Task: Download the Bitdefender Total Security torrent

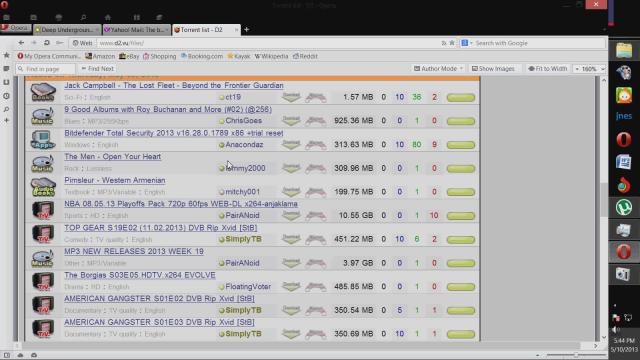Action: coord(291,144)
